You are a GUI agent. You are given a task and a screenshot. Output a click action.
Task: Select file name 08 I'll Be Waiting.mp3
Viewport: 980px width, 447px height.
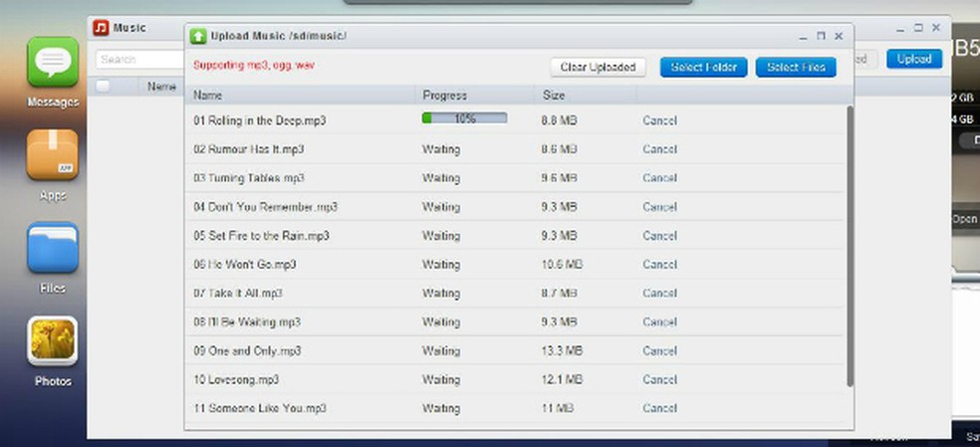[x=247, y=322]
